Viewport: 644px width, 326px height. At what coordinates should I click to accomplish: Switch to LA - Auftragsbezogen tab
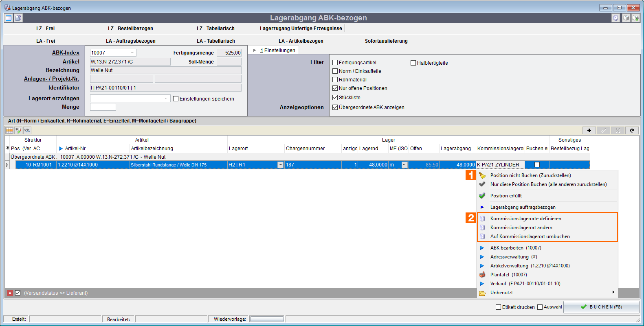[131, 41]
